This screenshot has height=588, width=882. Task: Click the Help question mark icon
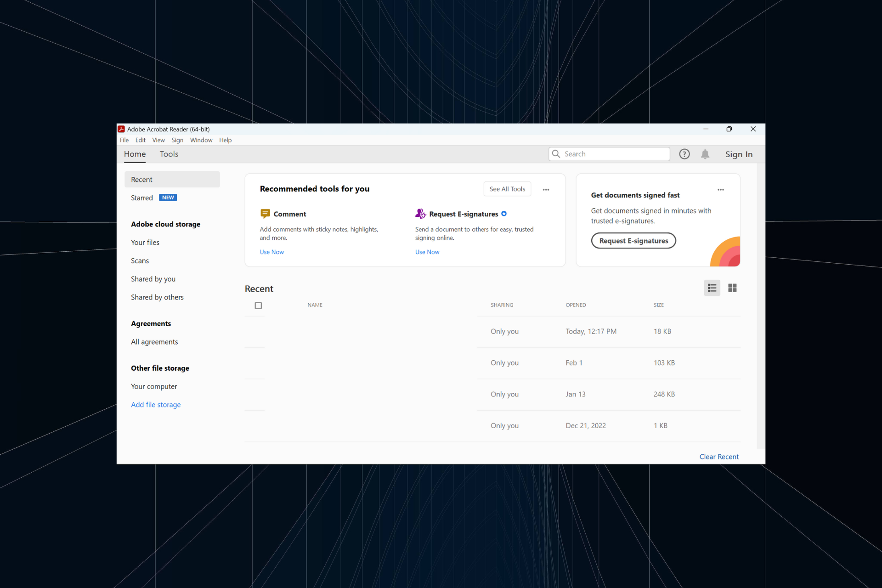[x=684, y=154]
